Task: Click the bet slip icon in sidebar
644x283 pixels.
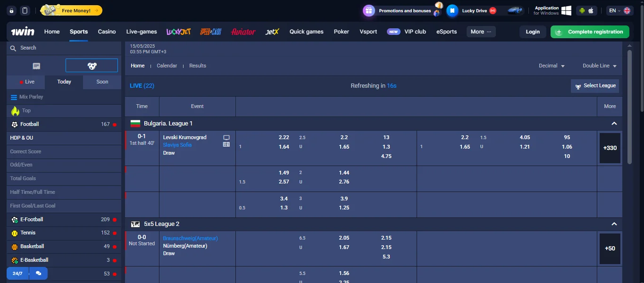Action: point(36,66)
